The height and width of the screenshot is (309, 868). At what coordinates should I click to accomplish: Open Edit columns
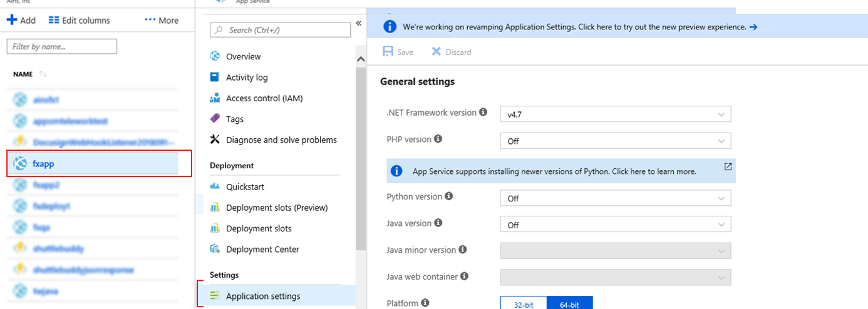click(79, 20)
